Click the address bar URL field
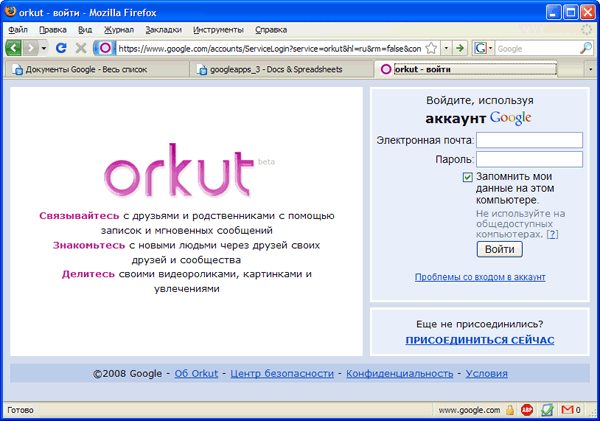 [269, 49]
